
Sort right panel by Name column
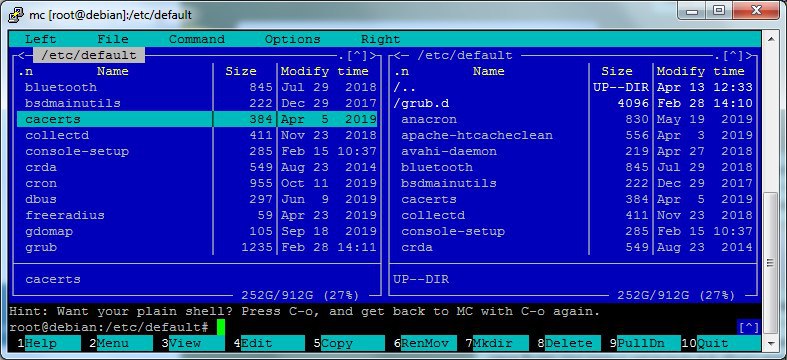coord(489,71)
